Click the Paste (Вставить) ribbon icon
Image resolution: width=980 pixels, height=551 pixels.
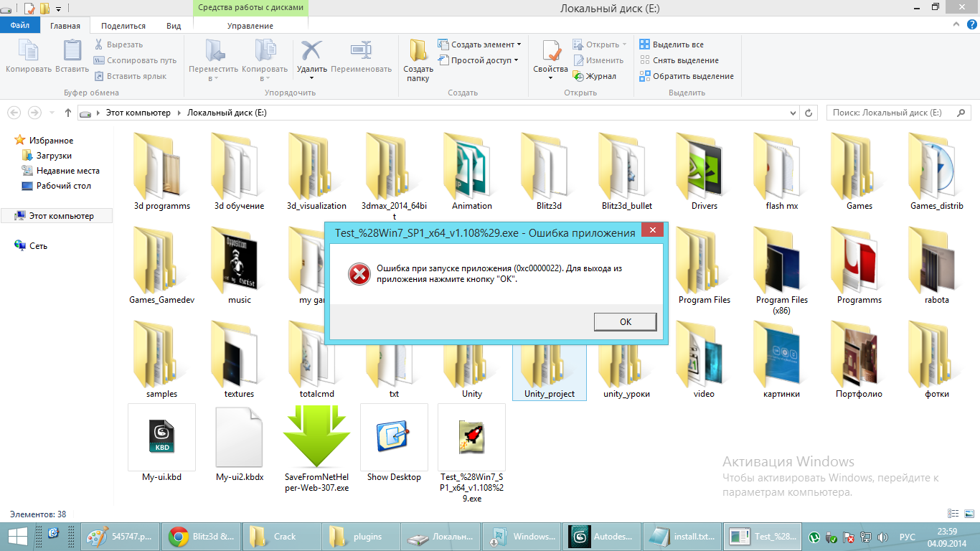(x=72, y=52)
